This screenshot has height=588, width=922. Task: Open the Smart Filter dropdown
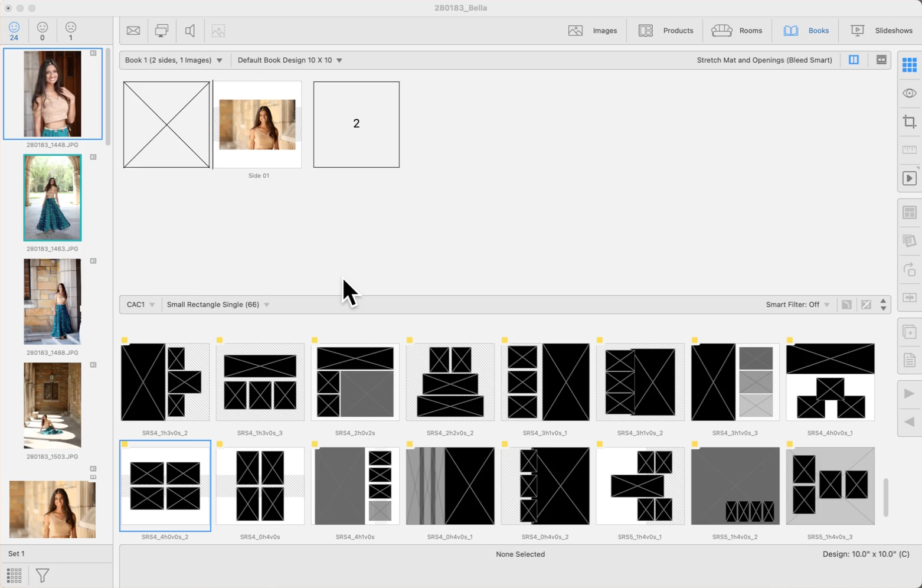click(x=797, y=305)
